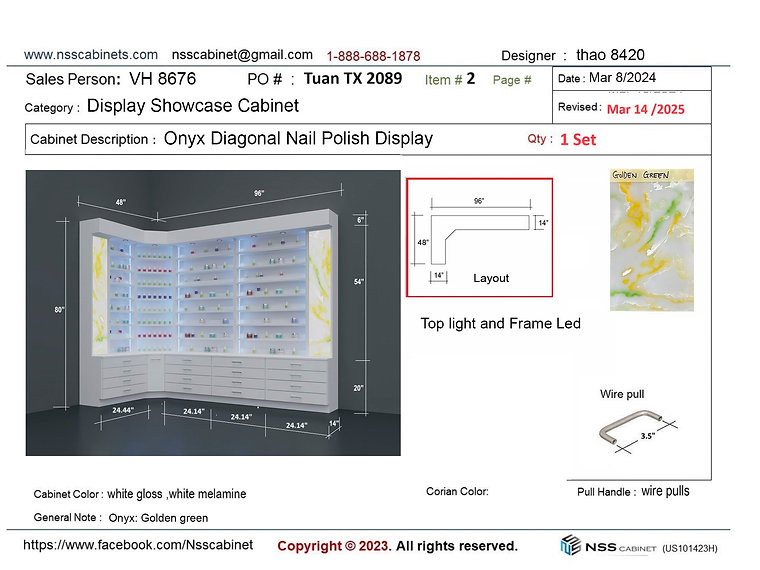
Task: Click 'Onyx Diagonal Nail Polish Display' description
Action: pos(298,139)
